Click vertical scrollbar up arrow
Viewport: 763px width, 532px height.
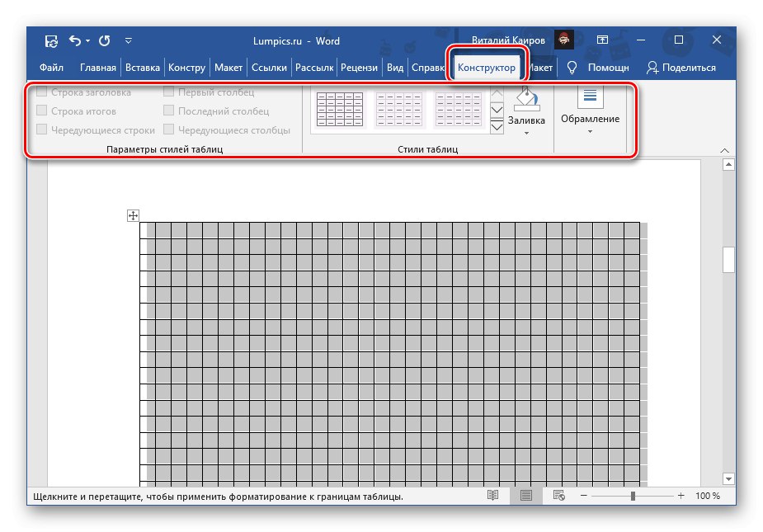pos(728,165)
